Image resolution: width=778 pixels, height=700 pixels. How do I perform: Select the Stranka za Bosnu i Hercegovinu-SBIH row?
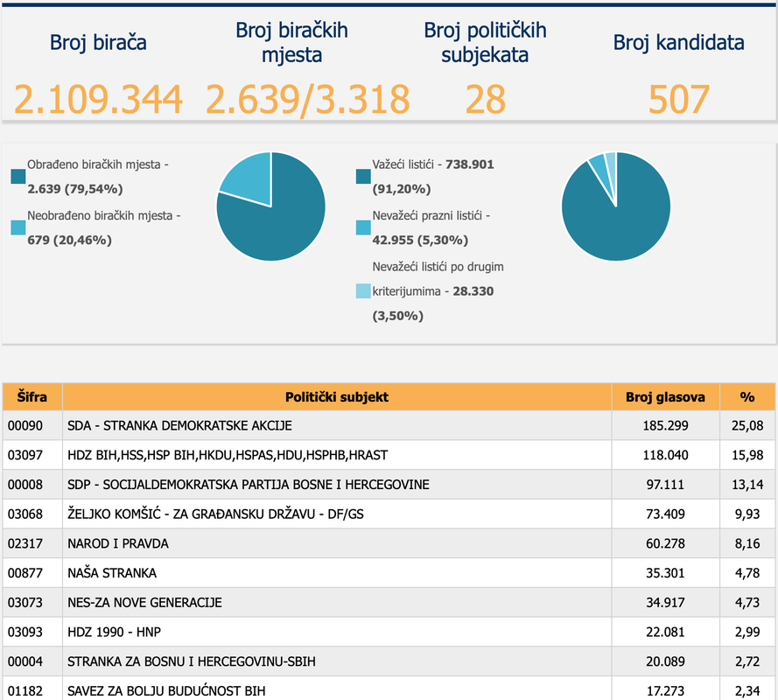389,661
